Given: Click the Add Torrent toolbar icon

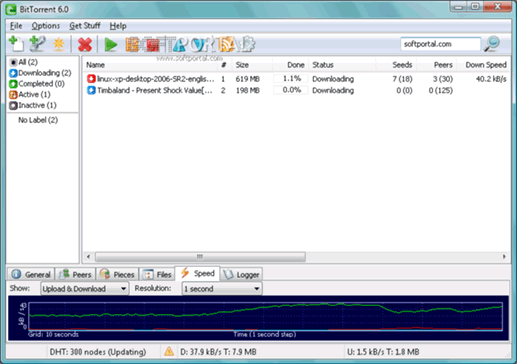Looking at the screenshot, I should pos(16,44).
